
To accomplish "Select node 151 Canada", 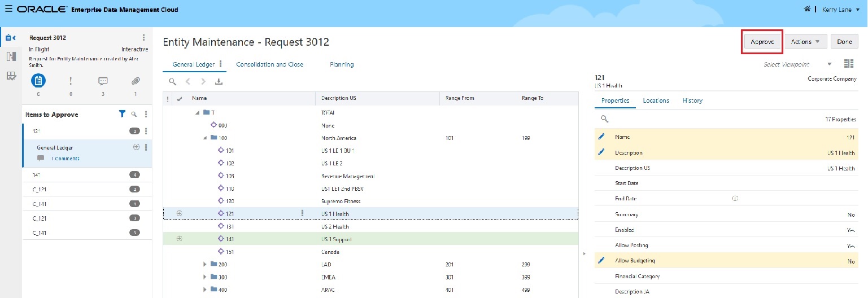I will click(x=370, y=252).
